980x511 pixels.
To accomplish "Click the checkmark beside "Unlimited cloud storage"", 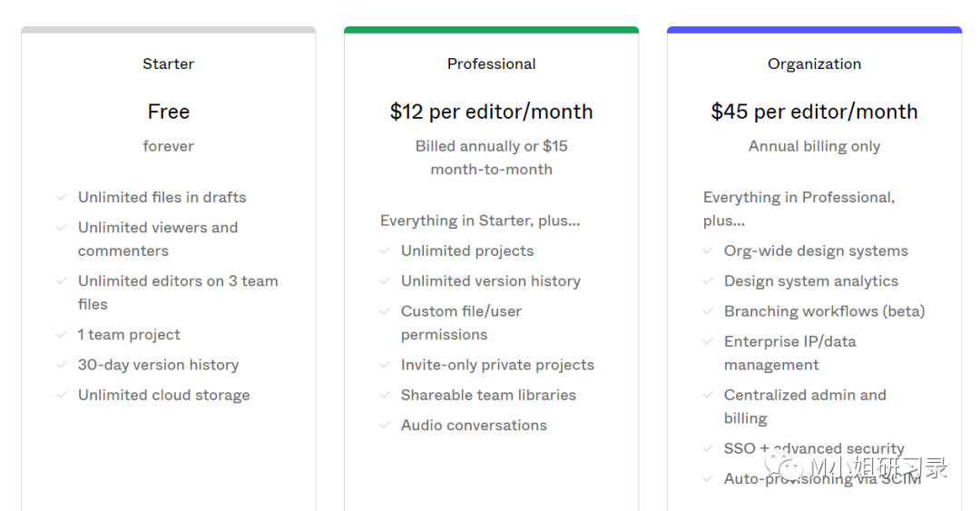I will pos(62,395).
